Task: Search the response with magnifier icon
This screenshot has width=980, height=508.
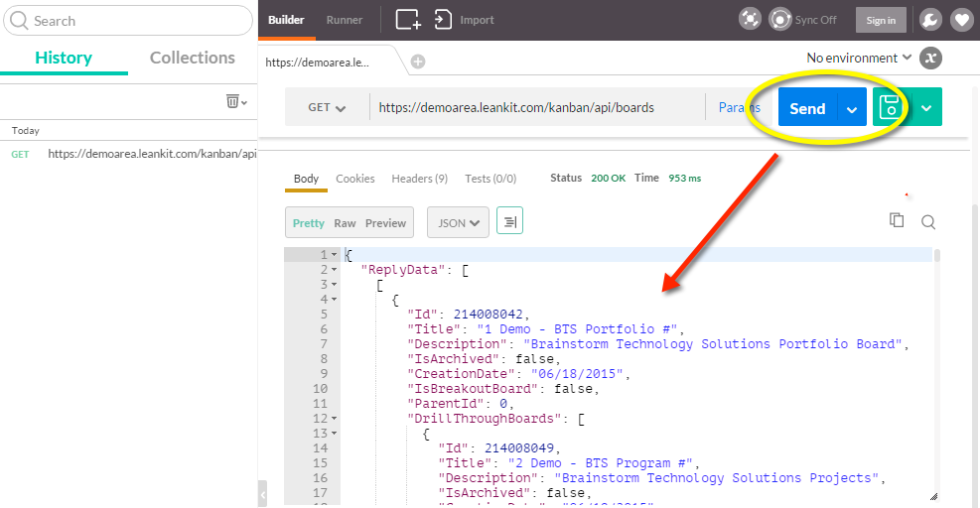Action: pos(928,222)
